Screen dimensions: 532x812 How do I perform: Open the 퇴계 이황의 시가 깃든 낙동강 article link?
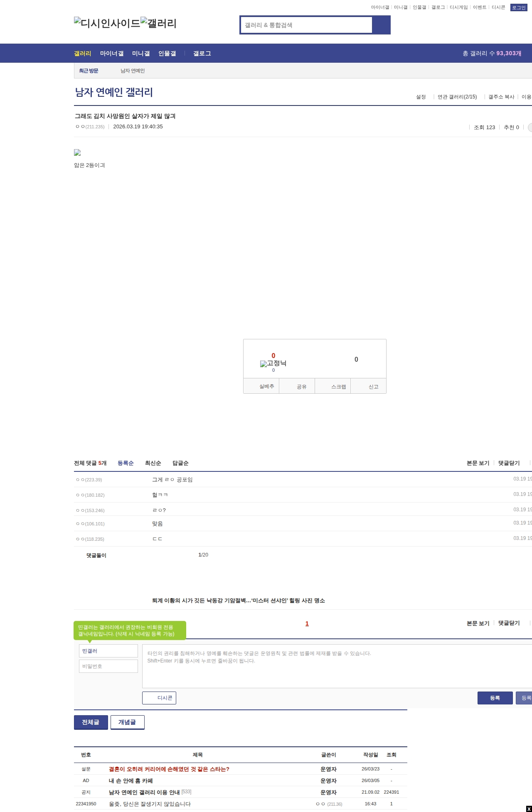pyautogui.click(x=239, y=601)
